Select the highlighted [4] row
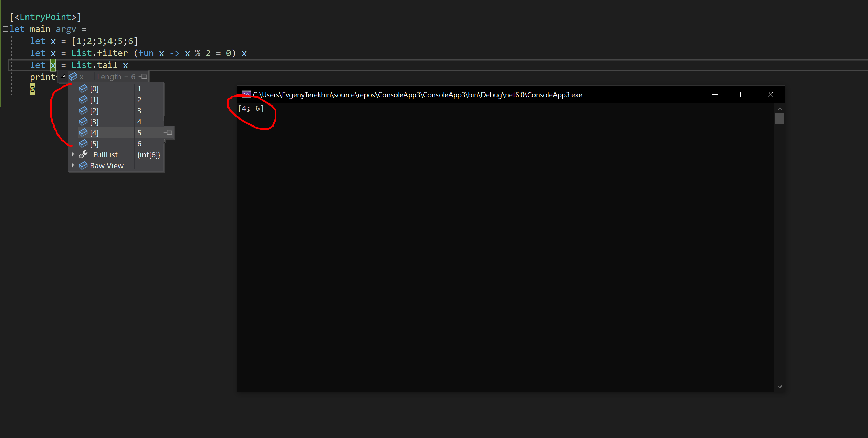This screenshot has height=438, width=868. [x=103, y=132]
